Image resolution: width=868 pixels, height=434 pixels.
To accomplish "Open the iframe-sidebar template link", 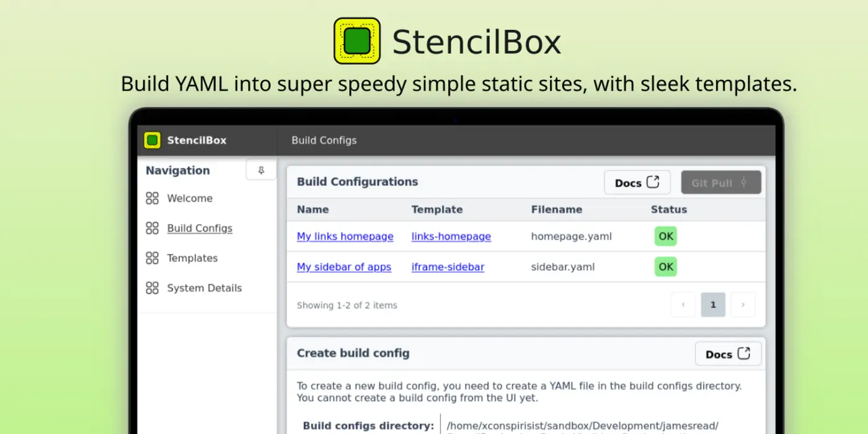I will 448,267.
